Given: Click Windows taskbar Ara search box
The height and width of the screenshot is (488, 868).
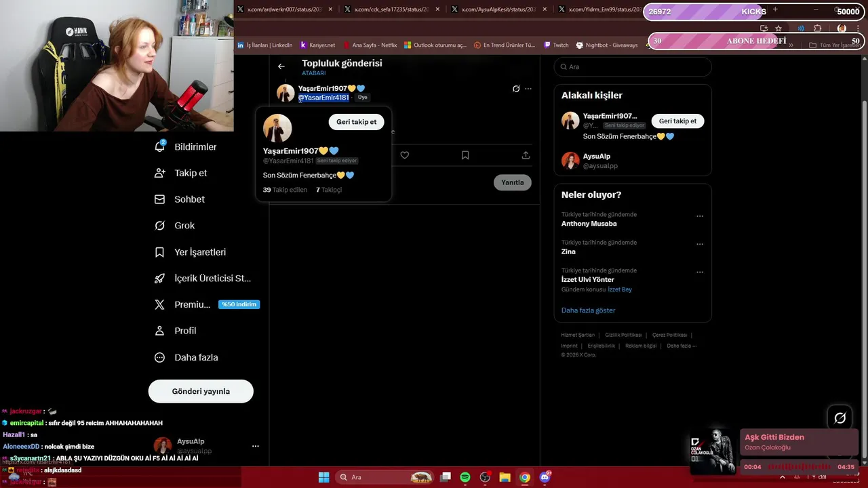Looking at the screenshot, I should pos(385,477).
